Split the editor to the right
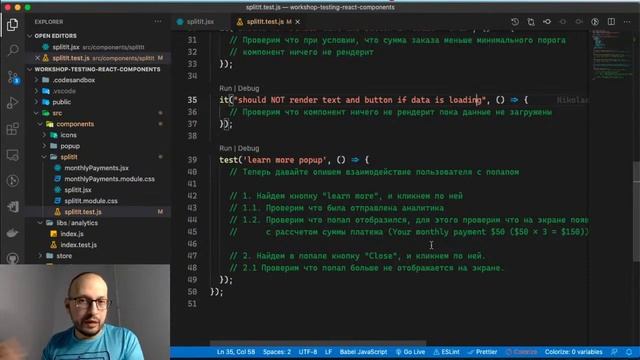 [611, 22]
